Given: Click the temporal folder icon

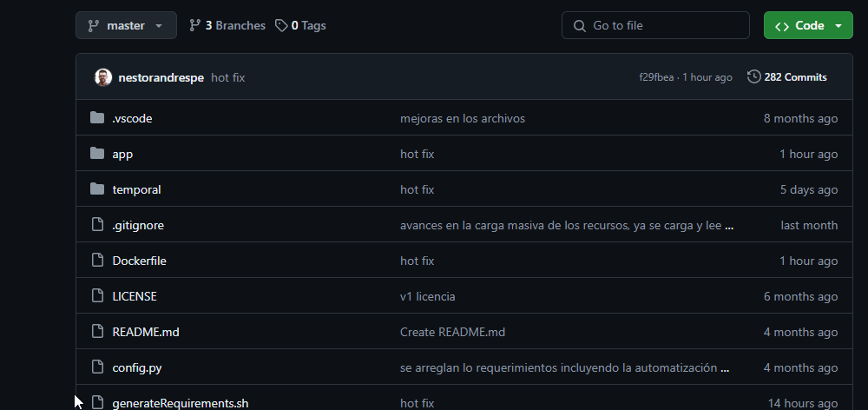Looking at the screenshot, I should (x=97, y=189).
